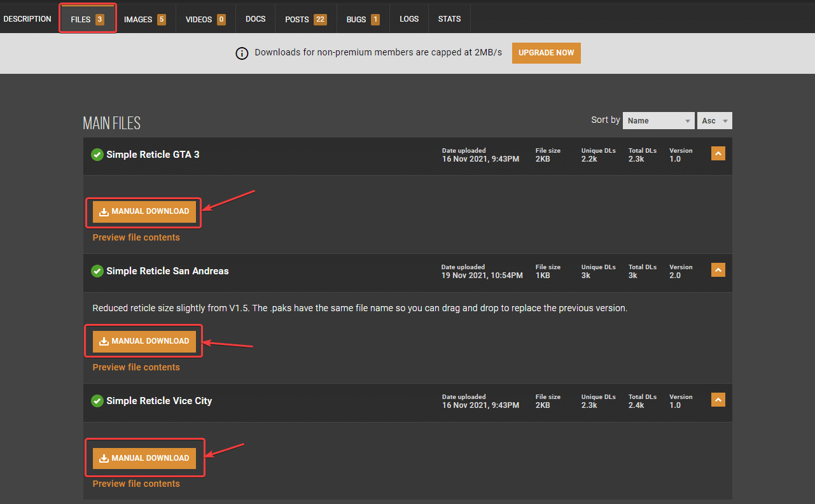Preview file contents of Simple Reticle GTA 3
815x504 pixels.
tap(136, 237)
